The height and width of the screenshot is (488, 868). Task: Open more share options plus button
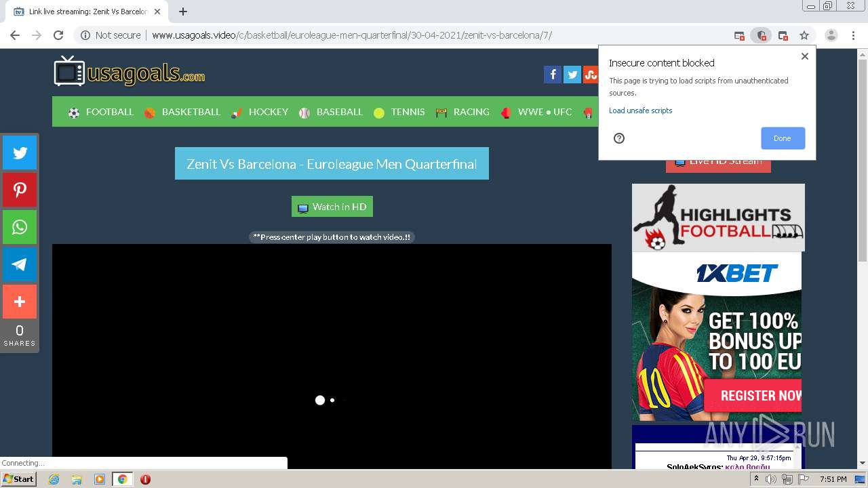(20, 302)
